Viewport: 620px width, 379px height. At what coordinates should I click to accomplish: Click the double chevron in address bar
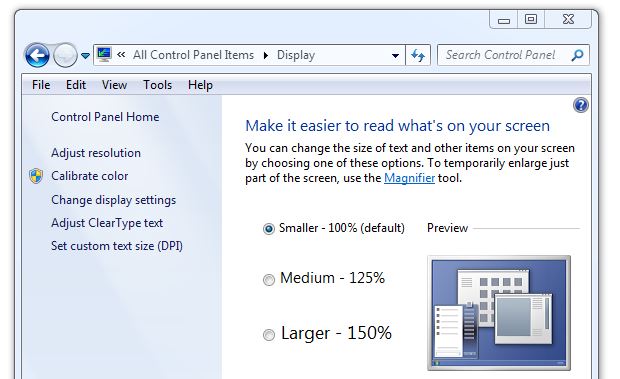(121, 55)
